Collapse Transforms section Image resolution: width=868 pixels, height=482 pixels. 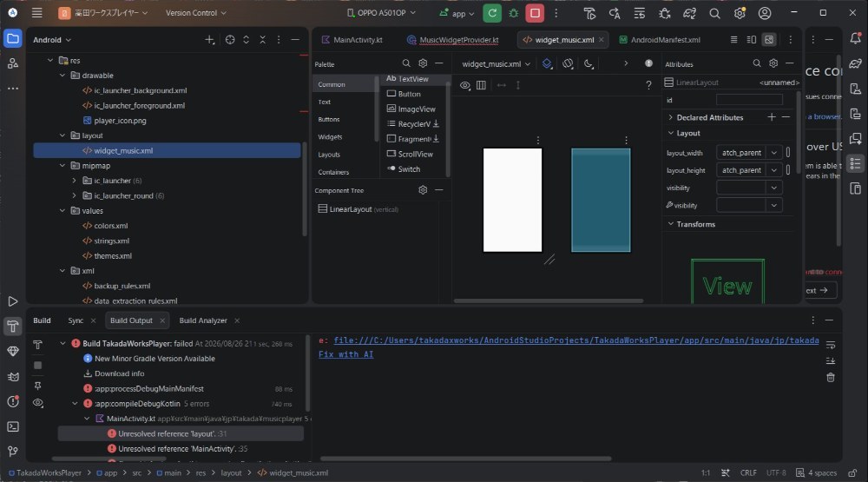[x=670, y=224]
